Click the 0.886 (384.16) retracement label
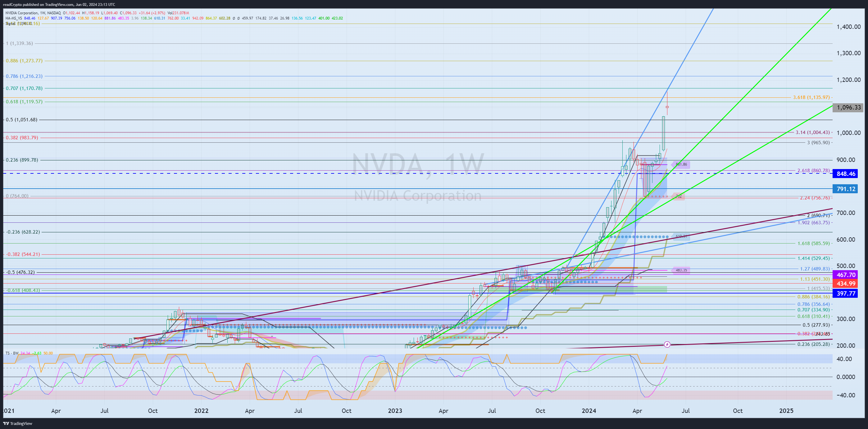 [x=813, y=297]
